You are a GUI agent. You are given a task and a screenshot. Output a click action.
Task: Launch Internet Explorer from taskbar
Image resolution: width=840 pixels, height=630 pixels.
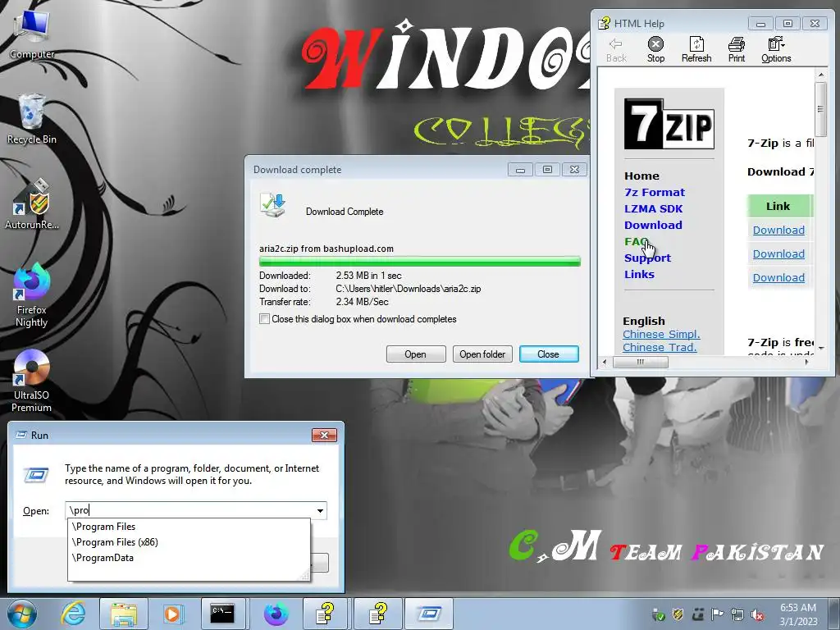tap(73, 614)
